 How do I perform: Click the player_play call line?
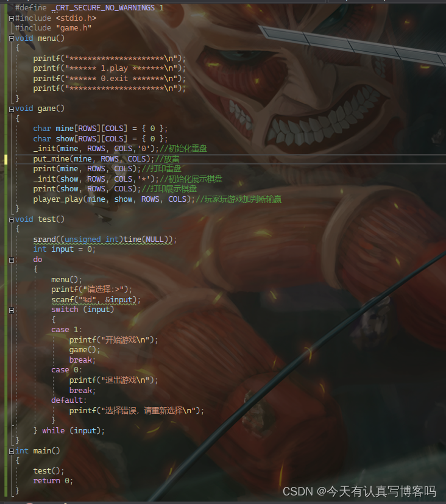157,199
